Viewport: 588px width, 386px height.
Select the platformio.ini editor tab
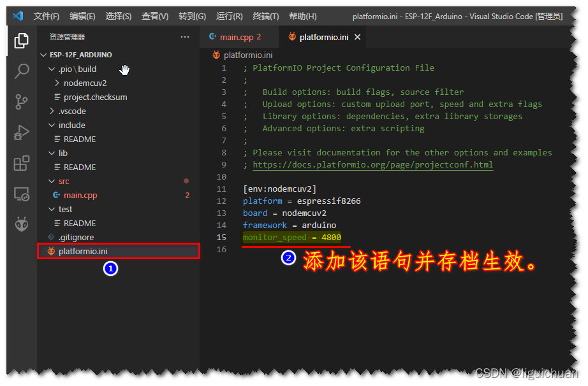(x=323, y=37)
